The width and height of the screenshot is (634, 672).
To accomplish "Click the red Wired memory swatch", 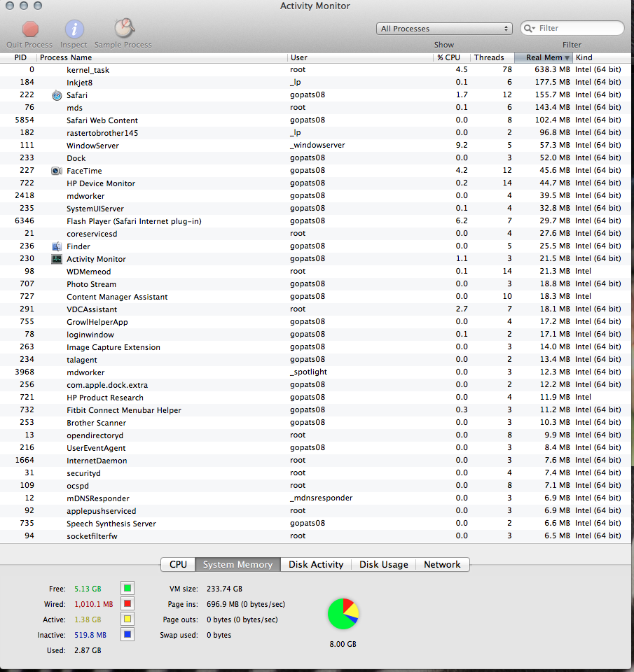I will pyautogui.click(x=128, y=604).
